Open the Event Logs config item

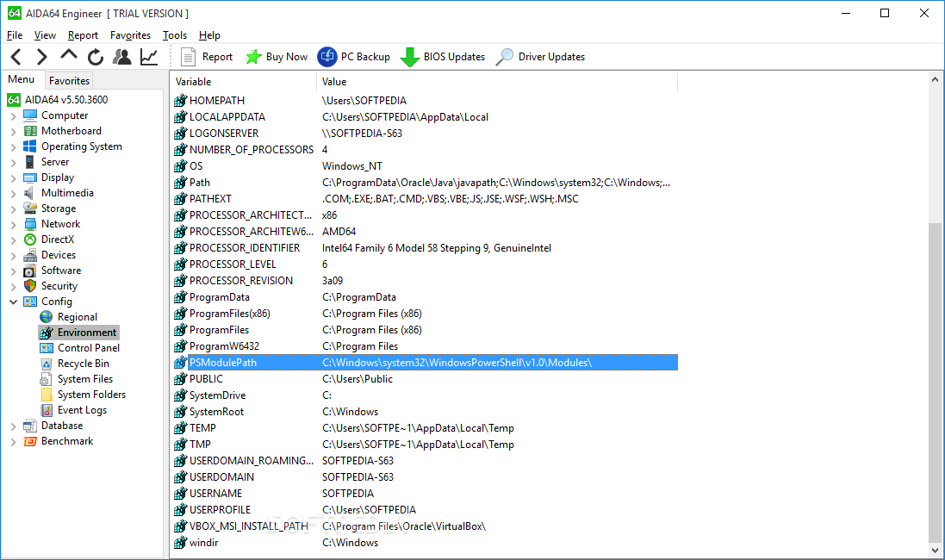(82, 410)
